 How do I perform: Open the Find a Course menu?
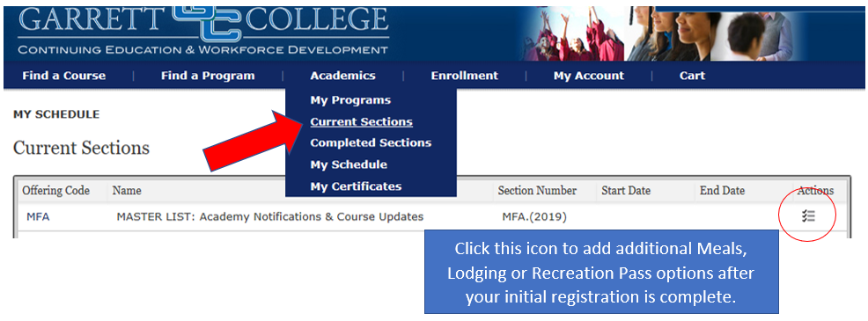pyautogui.click(x=63, y=76)
